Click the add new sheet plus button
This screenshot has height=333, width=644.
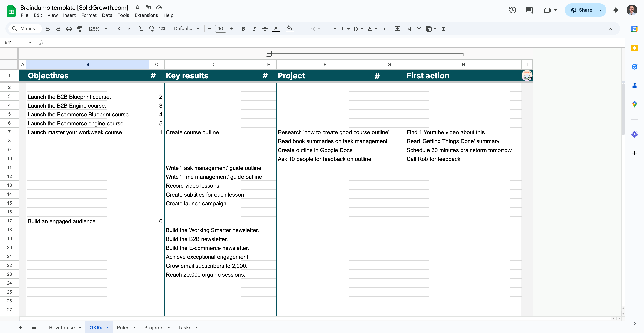(x=20, y=327)
